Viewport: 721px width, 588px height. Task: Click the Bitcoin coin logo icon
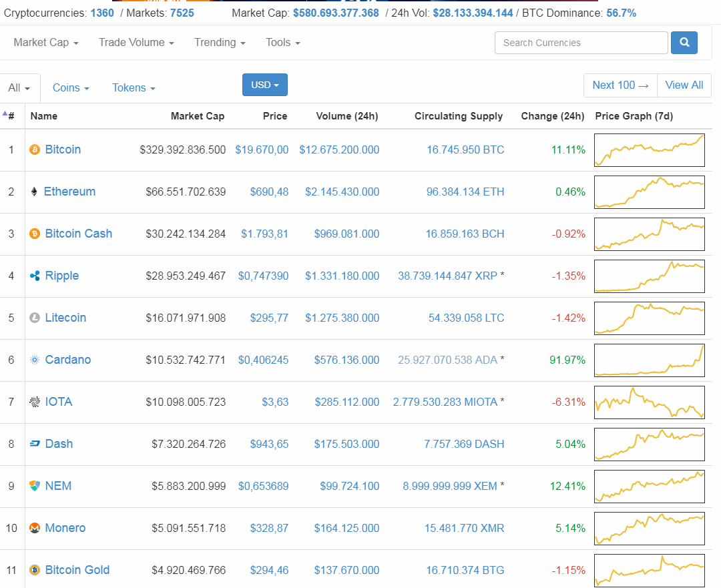point(34,150)
